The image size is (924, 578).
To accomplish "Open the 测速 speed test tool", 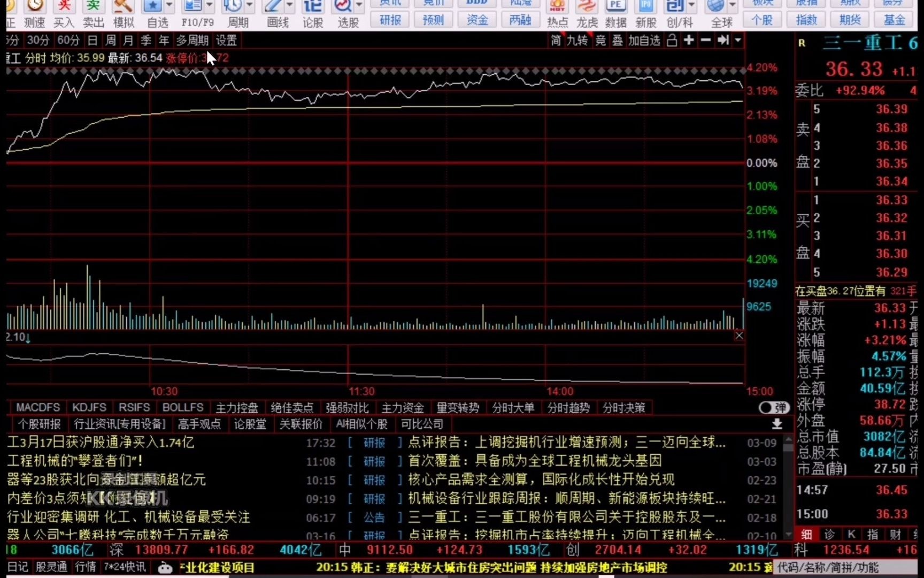I will (x=35, y=13).
